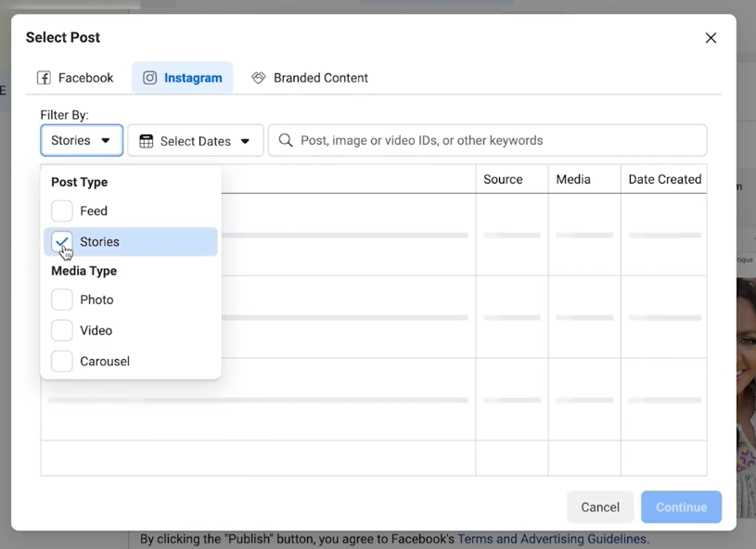Tick the Video media type checkbox
This screenshot has height=549, width=756.
(62, 331)
